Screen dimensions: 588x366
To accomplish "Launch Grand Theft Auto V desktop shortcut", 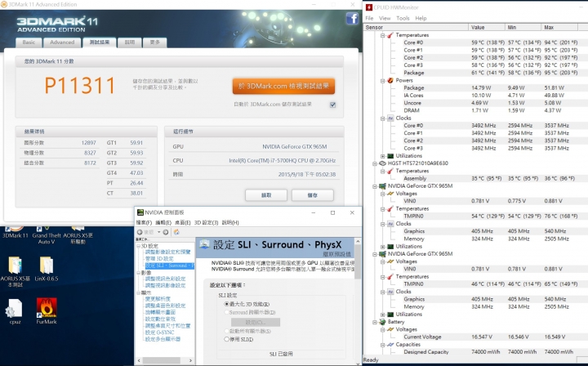I will click(x=47, y=235).
